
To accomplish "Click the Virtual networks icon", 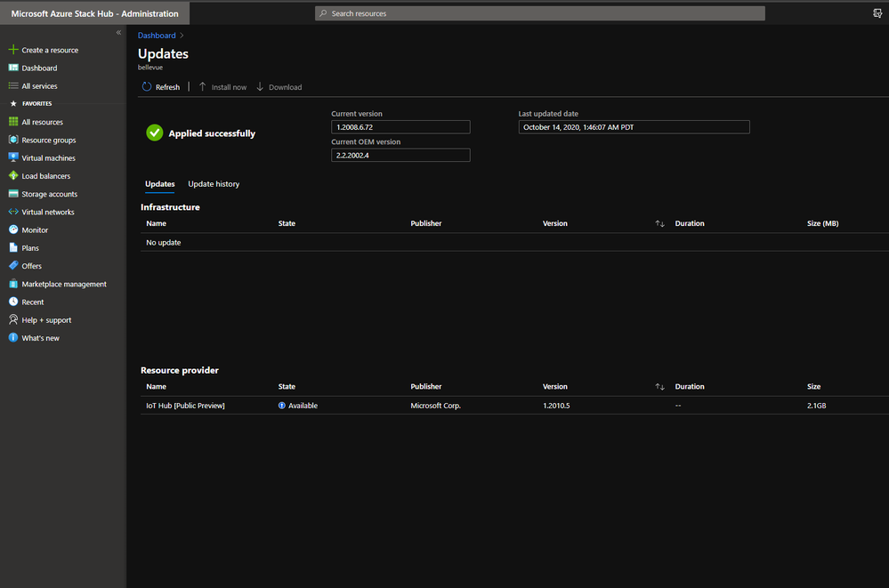I will coord(13,212).
